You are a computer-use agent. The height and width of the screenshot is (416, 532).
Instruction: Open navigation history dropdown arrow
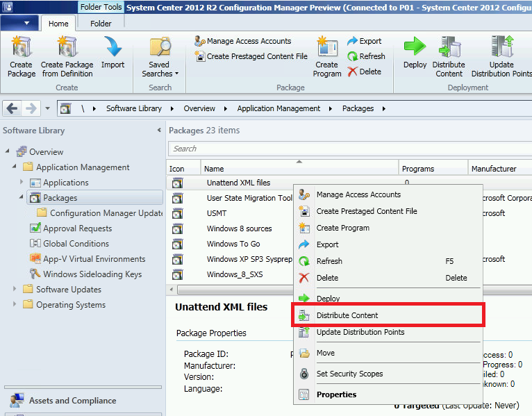[47, 108]
